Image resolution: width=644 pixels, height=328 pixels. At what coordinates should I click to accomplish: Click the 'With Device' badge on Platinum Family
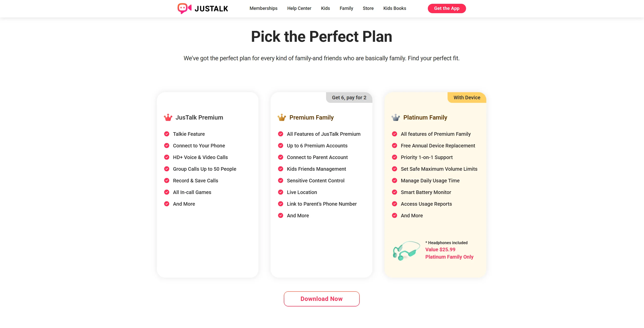pos(467,98)
